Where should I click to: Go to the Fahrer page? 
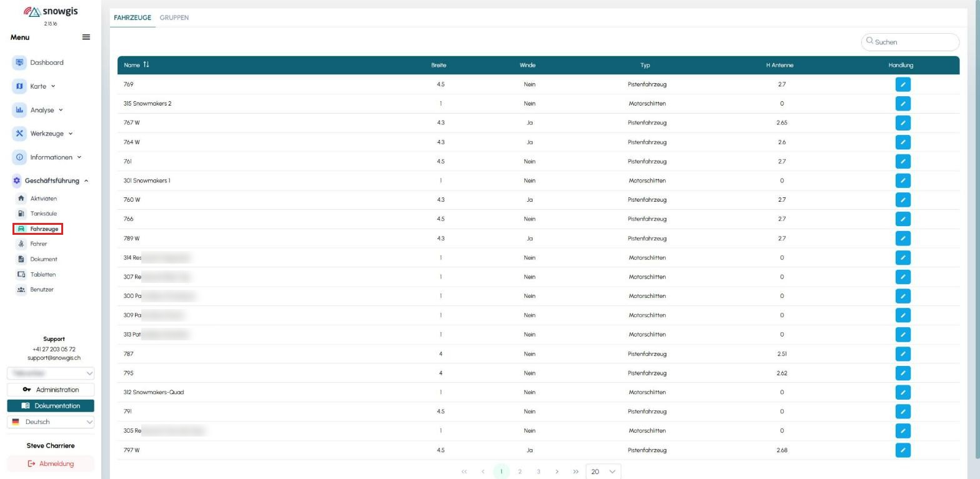(32, 244)
